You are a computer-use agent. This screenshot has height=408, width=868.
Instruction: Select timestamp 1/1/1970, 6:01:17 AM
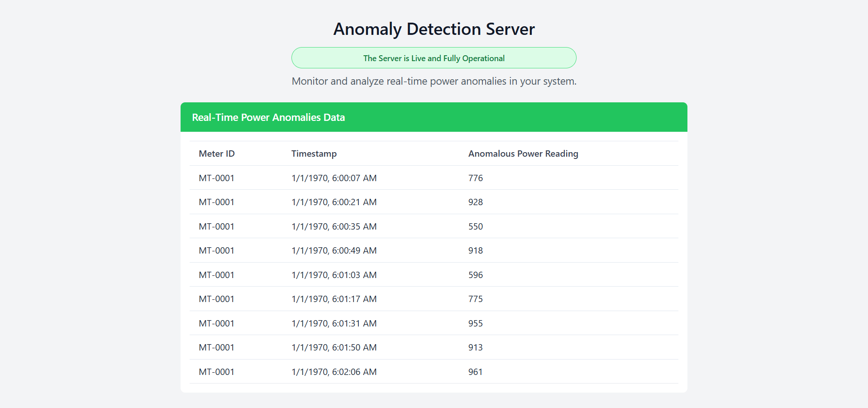point(334,299)
